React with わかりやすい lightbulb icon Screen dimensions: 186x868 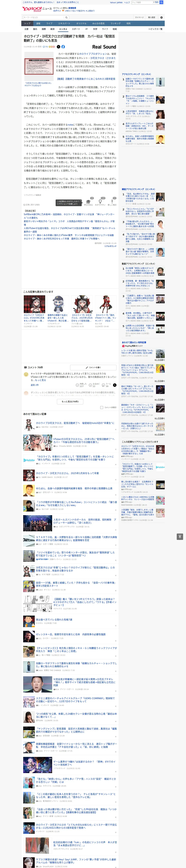tap(100, 202)
